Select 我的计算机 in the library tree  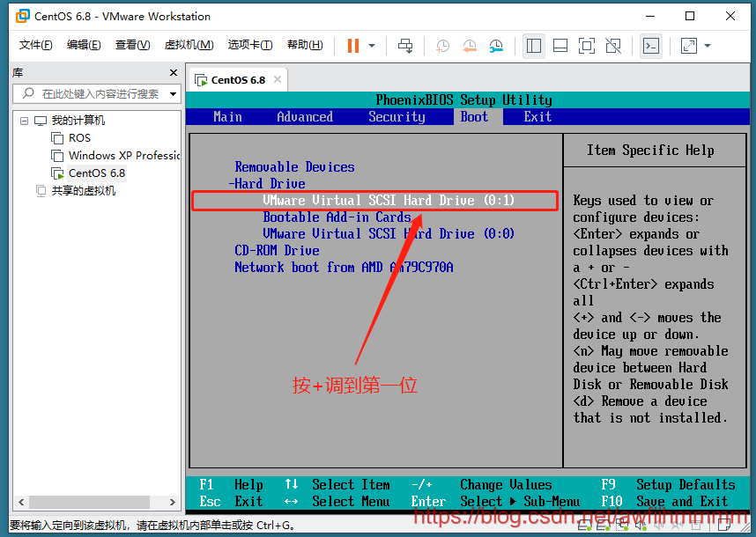click(x=78, y=121)
